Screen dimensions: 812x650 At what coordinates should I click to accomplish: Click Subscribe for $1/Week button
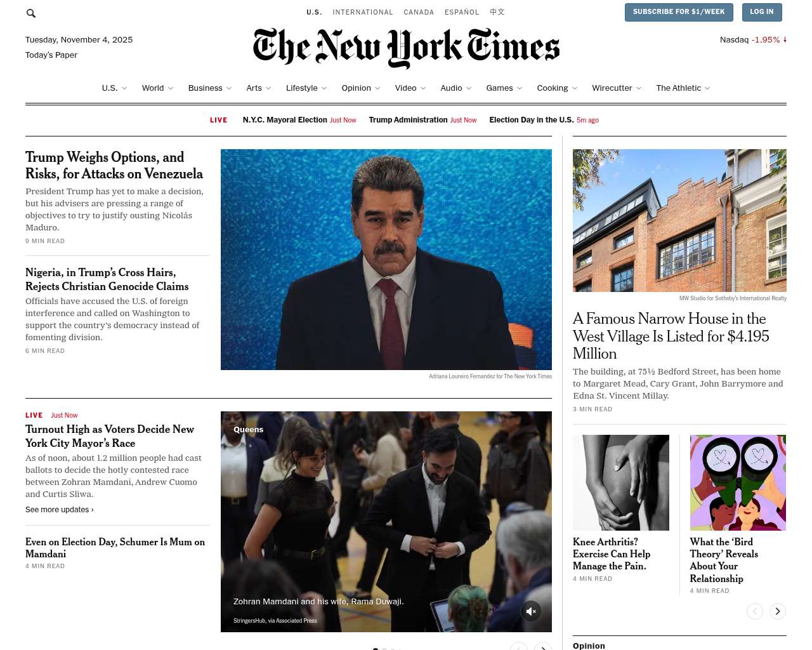[679, 12]
